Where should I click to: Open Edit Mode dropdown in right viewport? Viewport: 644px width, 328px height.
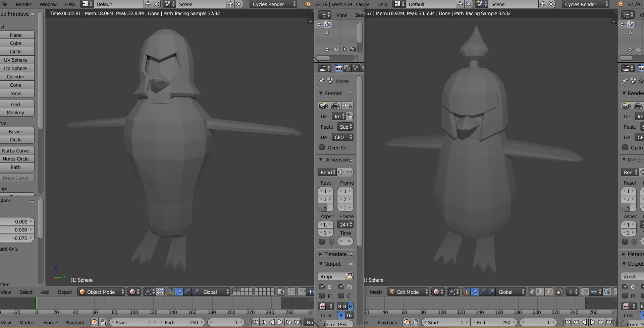pos(408,292)
